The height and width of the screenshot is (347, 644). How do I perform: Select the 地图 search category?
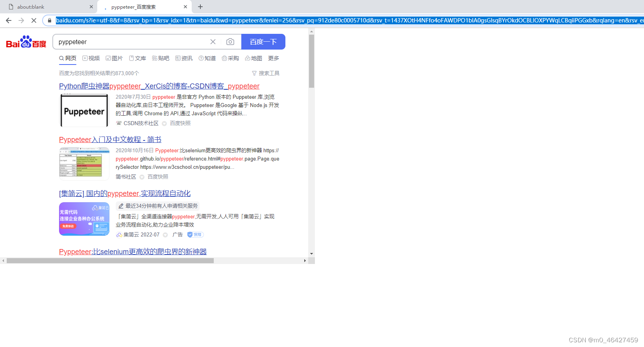tap(254, 58)
